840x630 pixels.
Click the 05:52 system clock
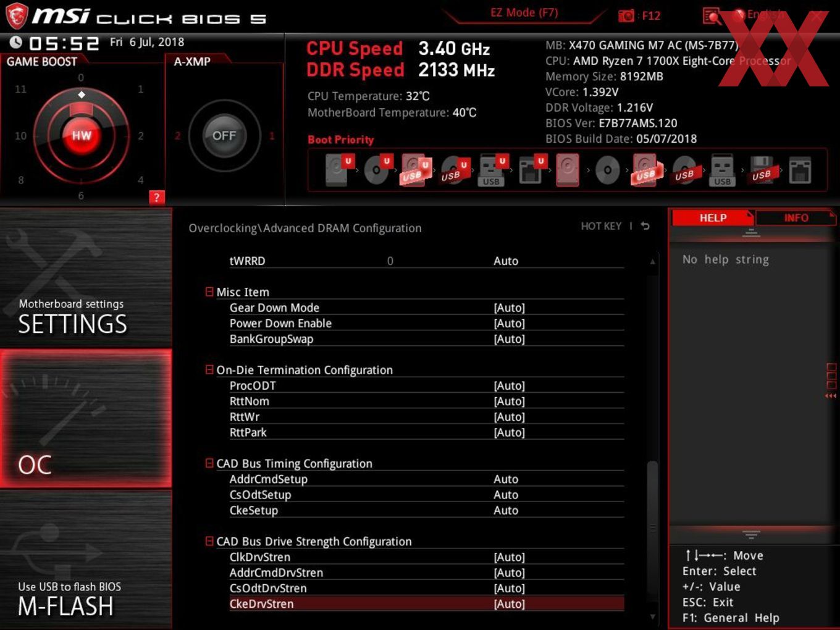tap(64, 43)
